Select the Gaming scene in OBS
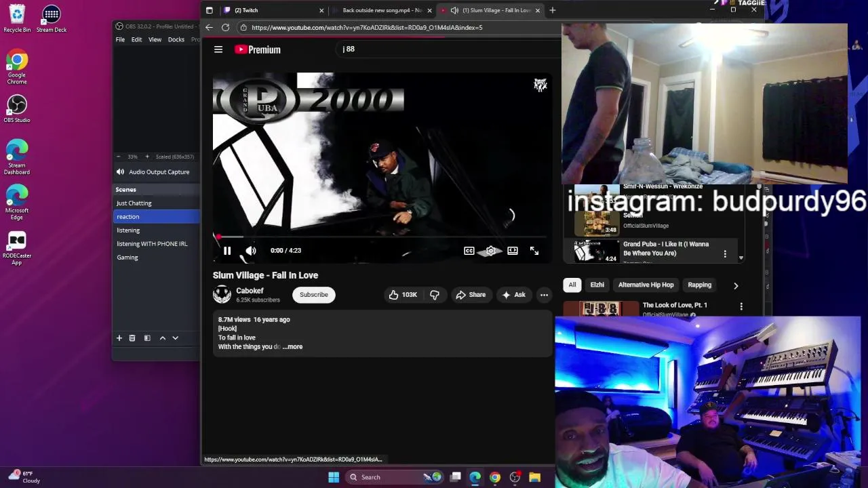Viewport: 868px width, 488px height. [156, 258]
